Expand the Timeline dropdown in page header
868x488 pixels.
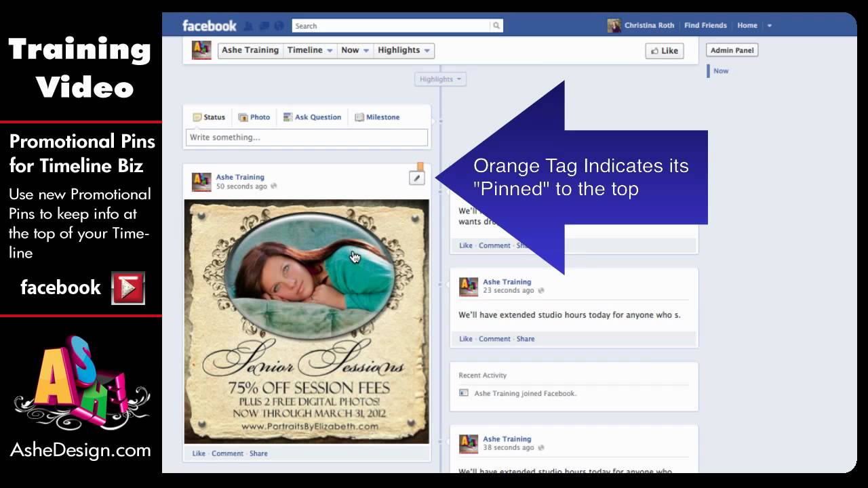(x=310, y=50)
